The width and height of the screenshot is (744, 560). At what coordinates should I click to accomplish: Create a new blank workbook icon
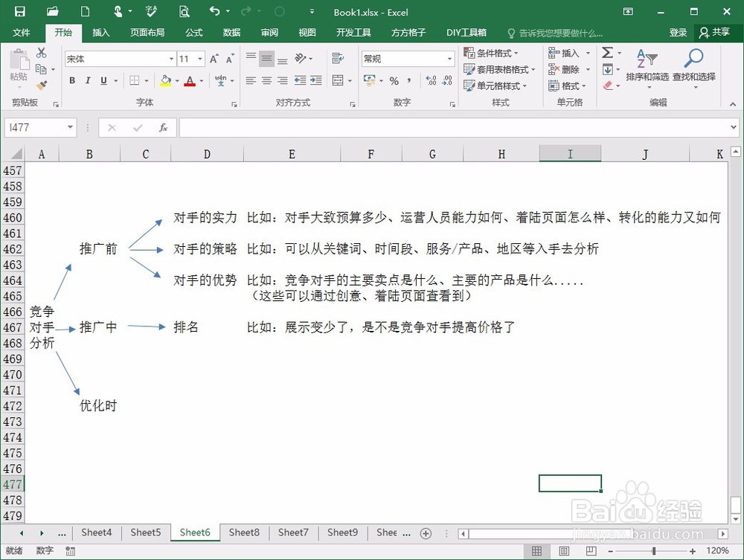[85, 12]
